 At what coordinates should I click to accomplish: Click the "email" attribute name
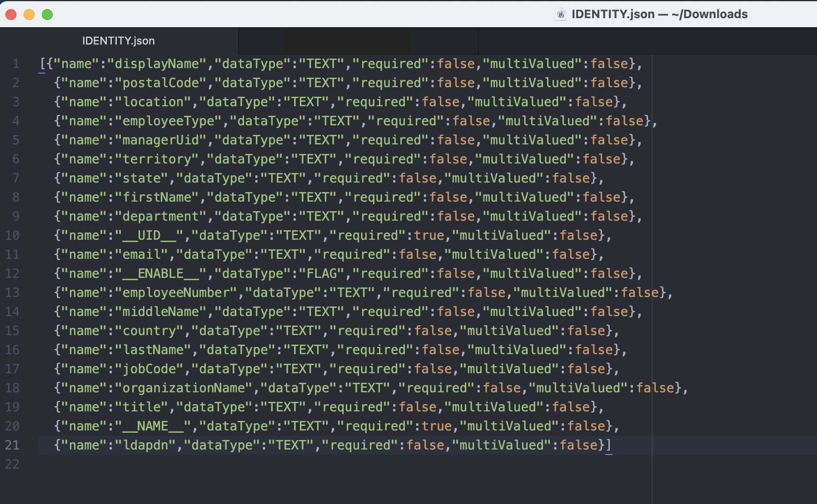142,255
